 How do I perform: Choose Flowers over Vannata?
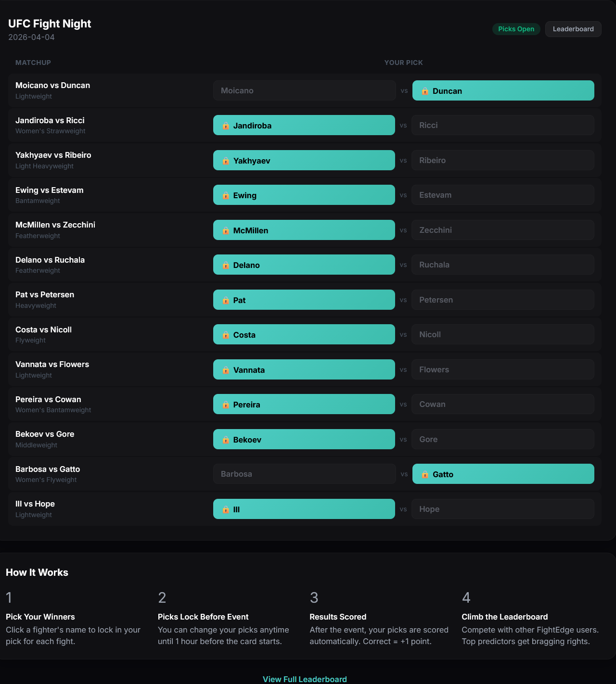coord(503,369)
